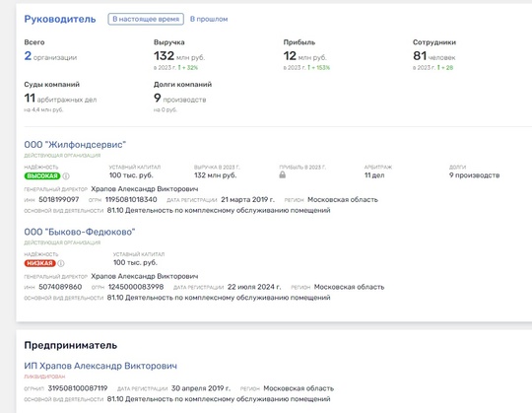Click the +32% revenue growth indicator

pos(188,68)
